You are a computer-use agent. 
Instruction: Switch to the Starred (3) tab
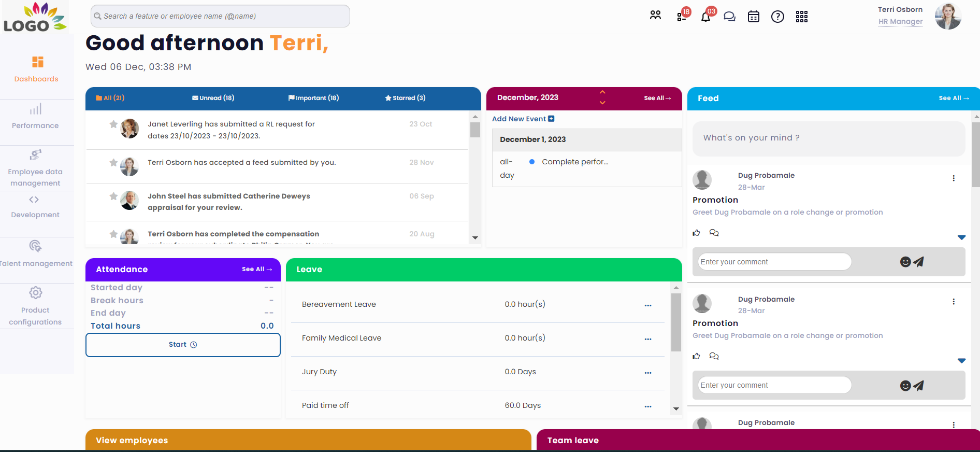pos(405,98)
